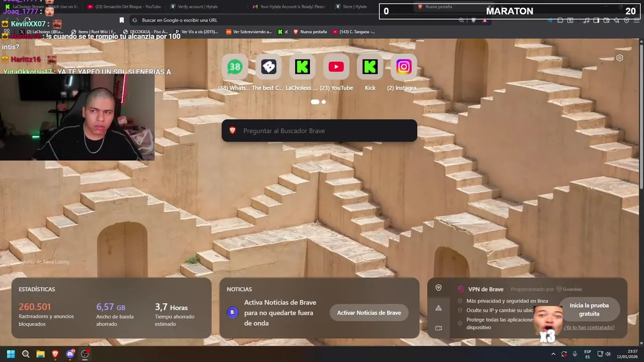Switch to 'Verify account | Hytale' tab
644x362 pixels.
coord(206,7)
